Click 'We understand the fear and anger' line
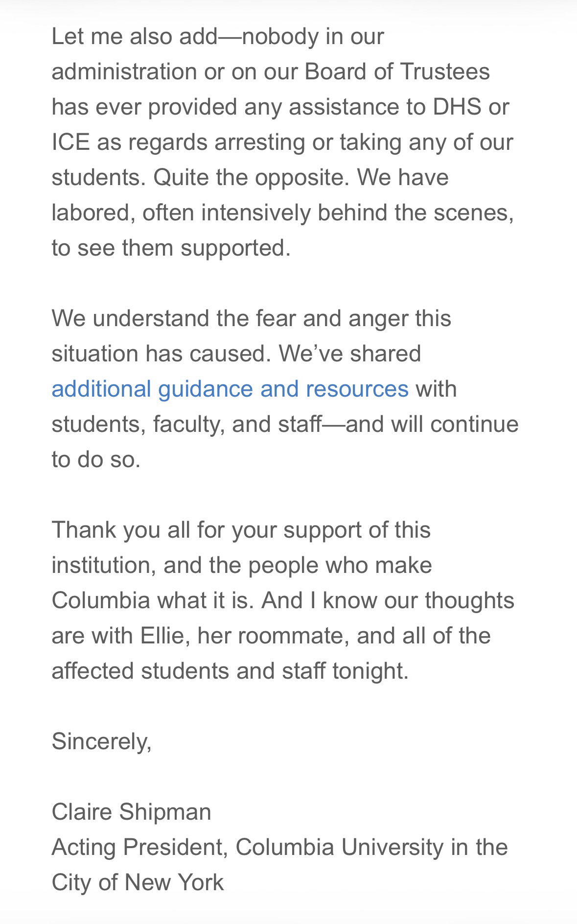 [251, 318]
